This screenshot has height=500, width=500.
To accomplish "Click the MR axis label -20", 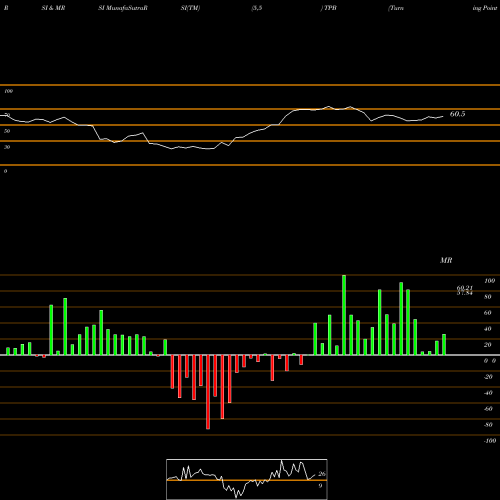I will (x=488, y=377).
